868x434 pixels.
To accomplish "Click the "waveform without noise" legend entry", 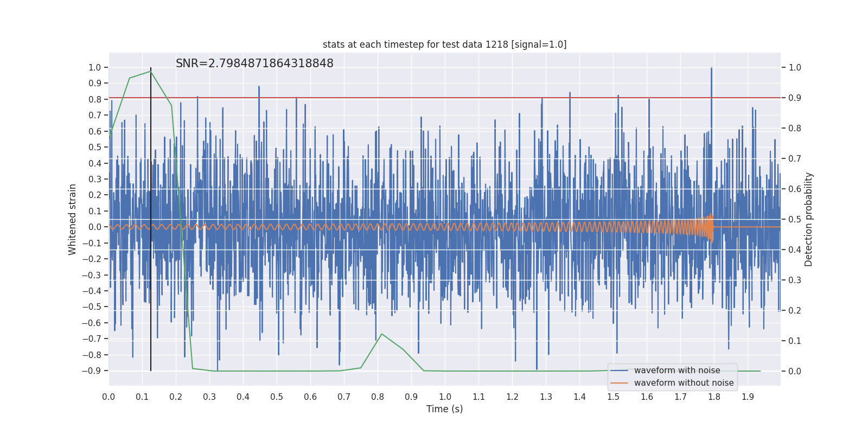I will (x=684, y=383).
